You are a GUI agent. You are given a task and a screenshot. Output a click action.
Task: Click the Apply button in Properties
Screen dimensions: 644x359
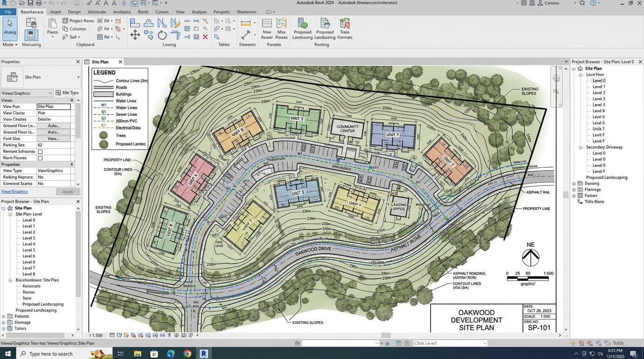point(68,192)
